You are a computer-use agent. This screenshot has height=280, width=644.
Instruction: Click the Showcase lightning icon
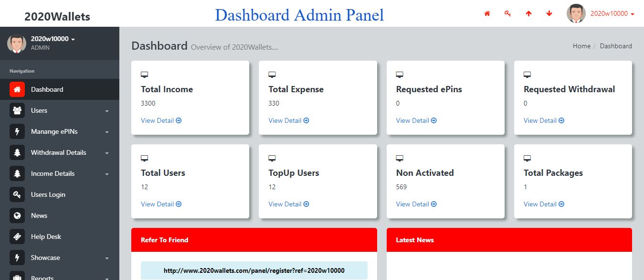pyautogui.click(x=17, y=258)
